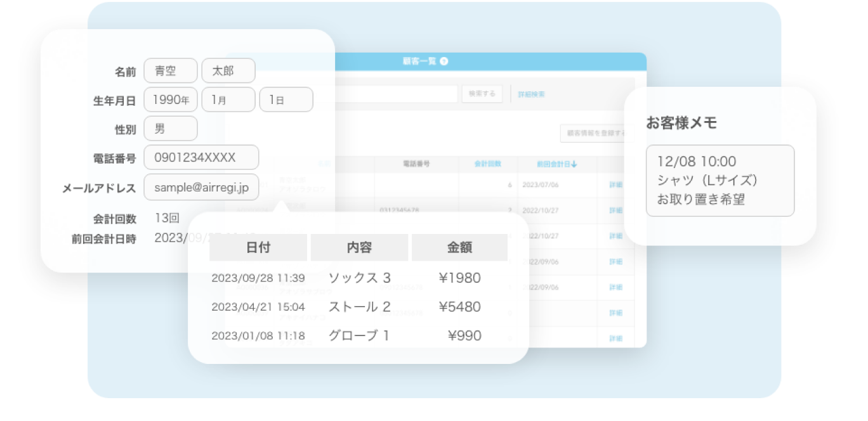Viewport: 868px width, 421px height.
Task: Click the 電話番号 column header
Action: pyautogui.click(x=416, y=164)
